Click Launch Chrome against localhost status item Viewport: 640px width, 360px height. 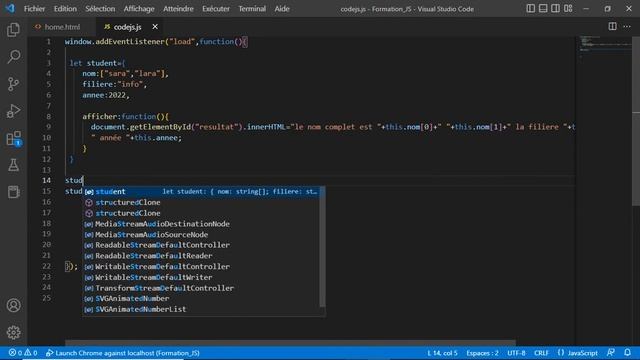122,353
